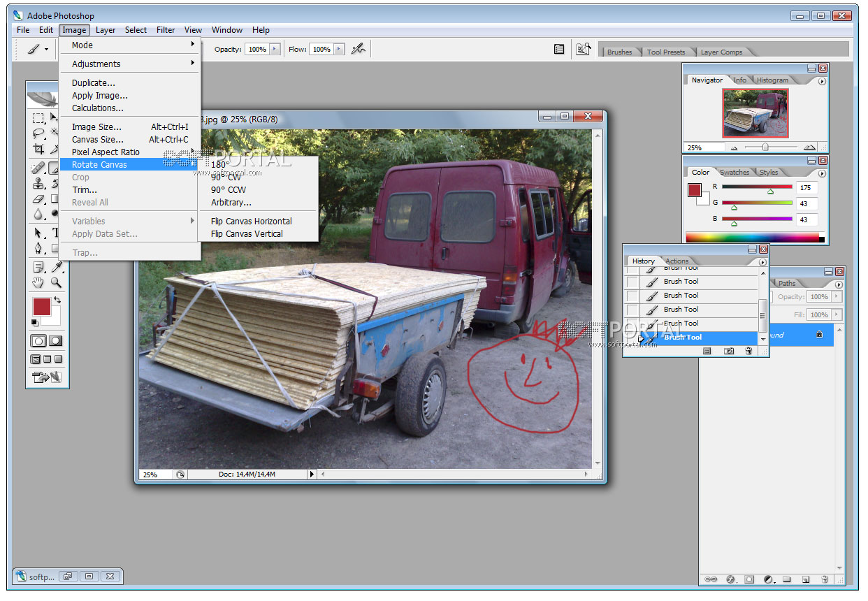Image resolution: width=868 pixels, height=601 pixels.
Task: Open the Opacity slider dropdown arrow
Action: pyautogui.click(x=275, y=49)
